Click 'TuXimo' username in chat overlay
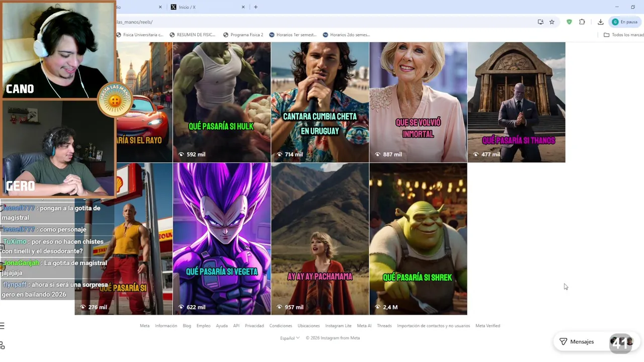 pyautogui.click(x=15, y=242)
